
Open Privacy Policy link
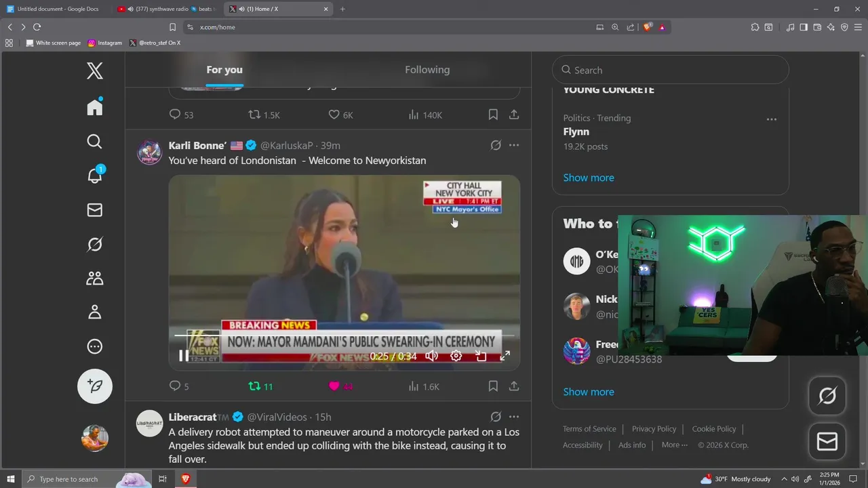point(654,428)
